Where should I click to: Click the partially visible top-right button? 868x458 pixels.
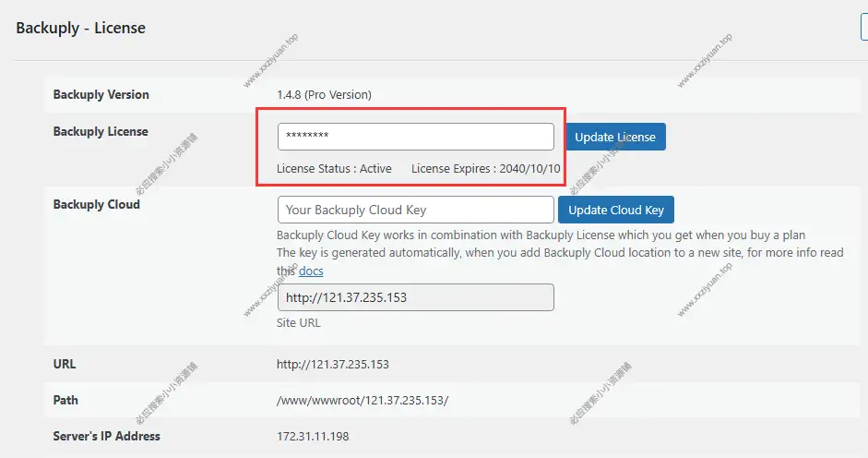(863, 28)
